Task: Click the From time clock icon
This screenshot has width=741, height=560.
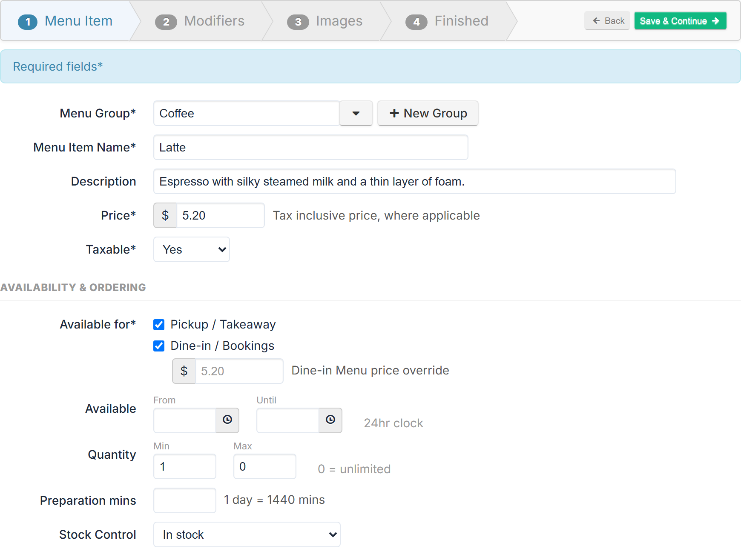Action: pyautogui.click(x=227, y=420)
